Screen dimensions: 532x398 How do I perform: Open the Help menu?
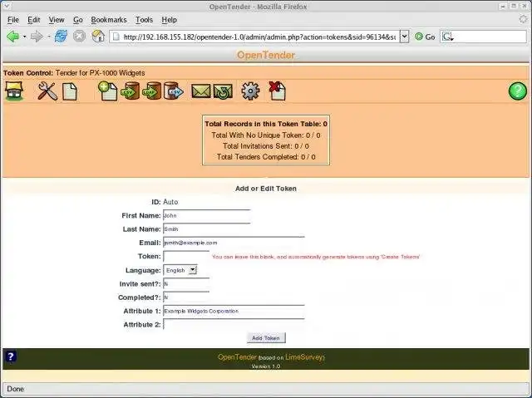(x=169, y=20)
